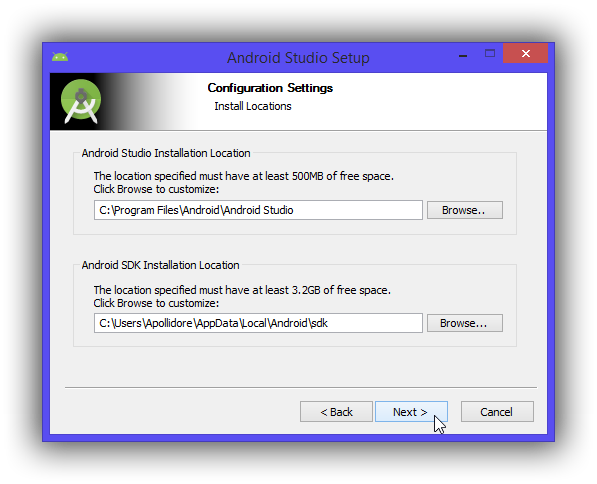Go back with the < Back button
The height and width of the screenshot is (484, 597).
click(336, 411)
